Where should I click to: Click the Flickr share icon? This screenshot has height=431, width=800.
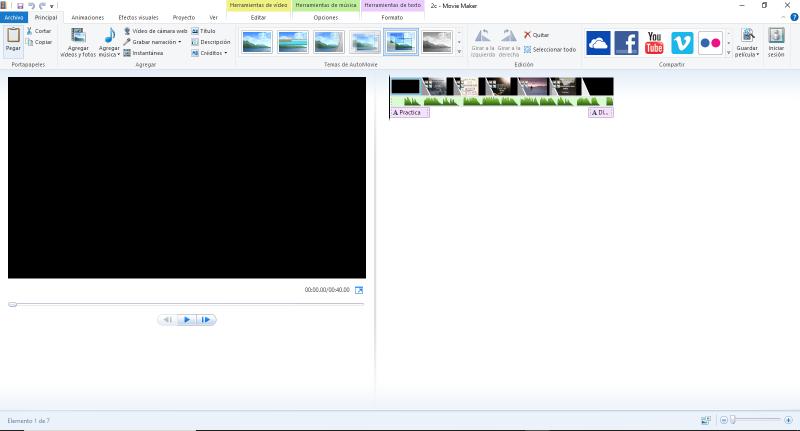click(710, 43)
